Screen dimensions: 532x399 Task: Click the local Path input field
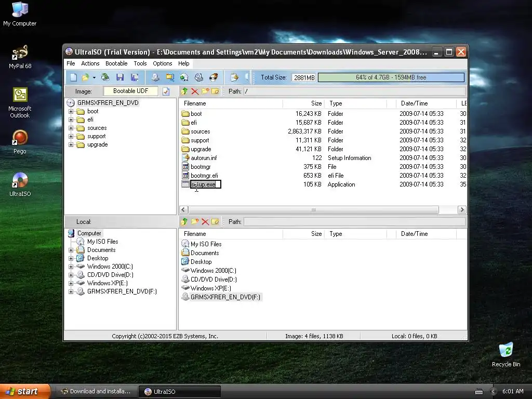click(x=354, y=221)
